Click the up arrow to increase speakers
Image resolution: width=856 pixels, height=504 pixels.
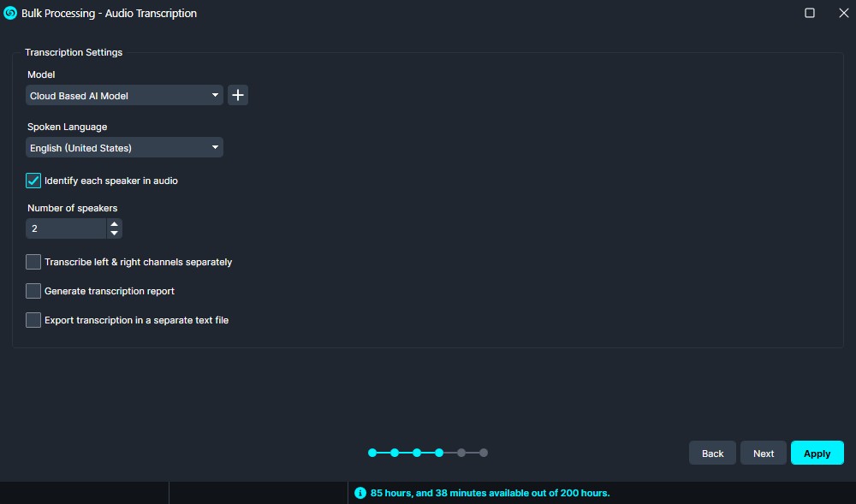pyautogui.click(x=114, y=223)
